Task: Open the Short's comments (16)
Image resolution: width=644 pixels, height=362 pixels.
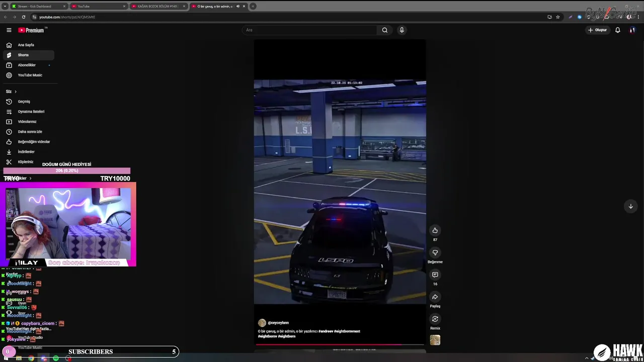Action: [435, 275]
